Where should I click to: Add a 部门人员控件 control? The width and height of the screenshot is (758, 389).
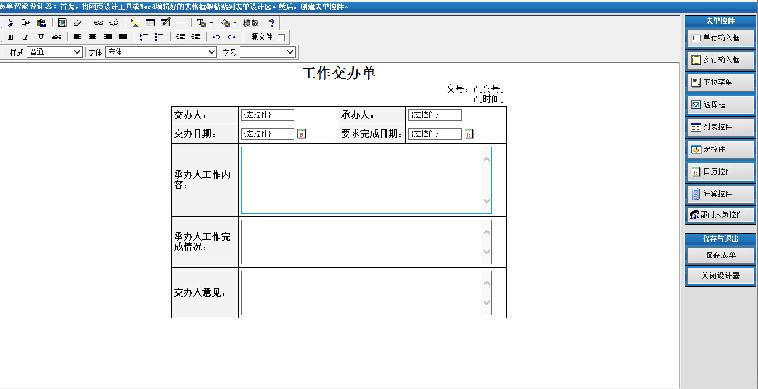pos(720,215)
